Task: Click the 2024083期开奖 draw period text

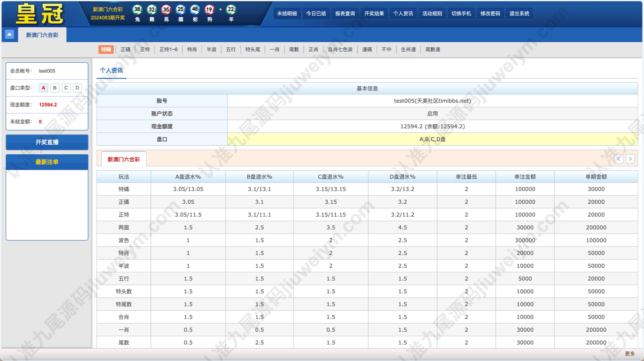Action: click(108, 18)
